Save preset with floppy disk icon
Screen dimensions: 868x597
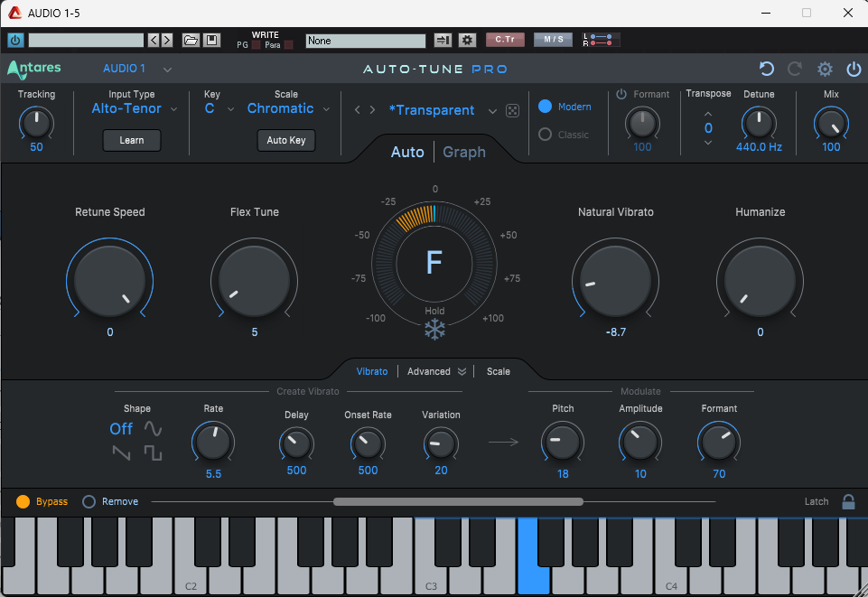click(211, 40)
